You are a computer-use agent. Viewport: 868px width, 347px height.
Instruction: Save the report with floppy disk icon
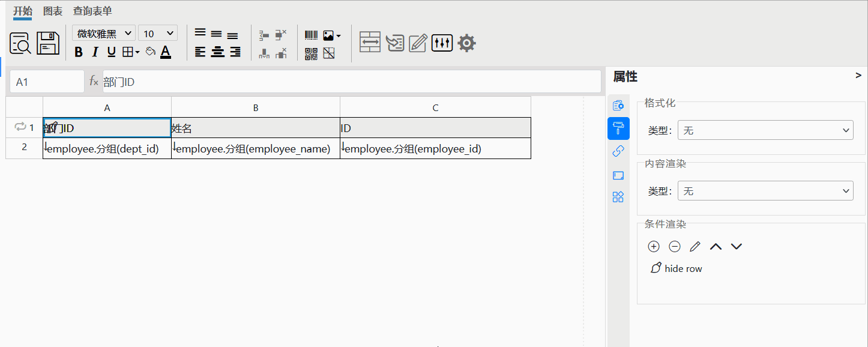point(48,43)
